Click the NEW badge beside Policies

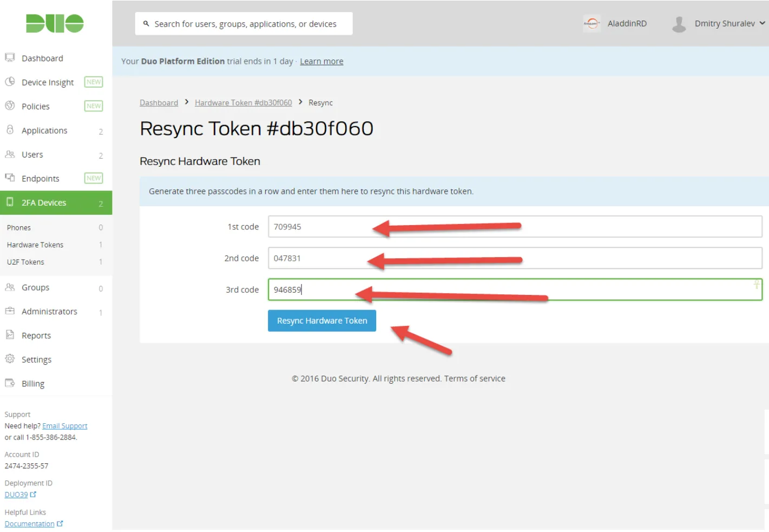coord(94,106)
